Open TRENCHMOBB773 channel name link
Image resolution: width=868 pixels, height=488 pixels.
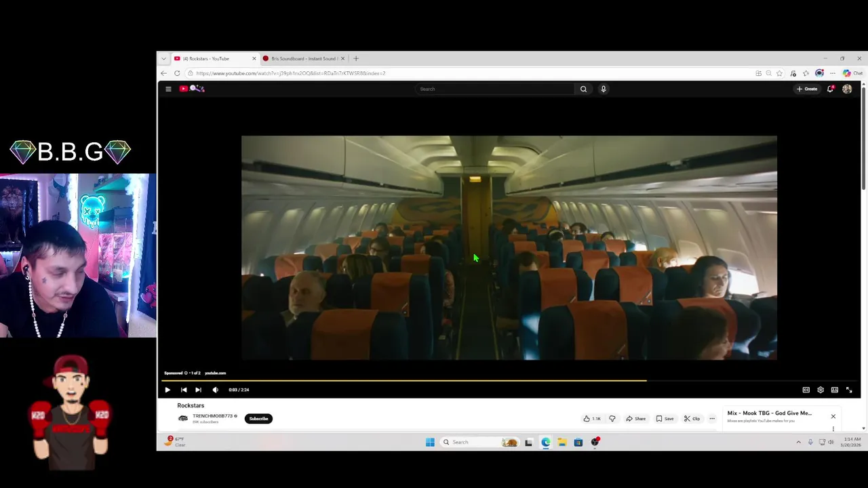pos(212,416)
